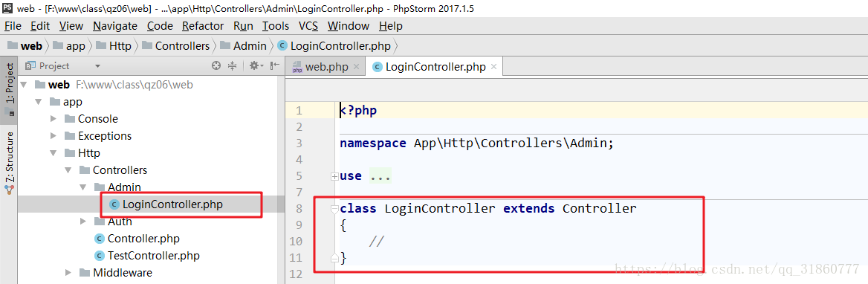Viewport: 868px width, 284px height.
Task: Open the Navigate menu
Action: click(x=114, y=26)
